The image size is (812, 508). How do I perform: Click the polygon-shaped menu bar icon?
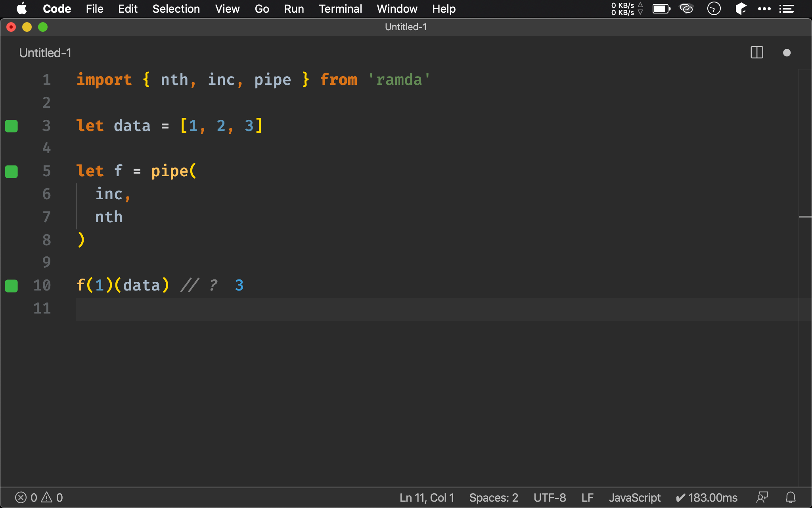[740, 9]
